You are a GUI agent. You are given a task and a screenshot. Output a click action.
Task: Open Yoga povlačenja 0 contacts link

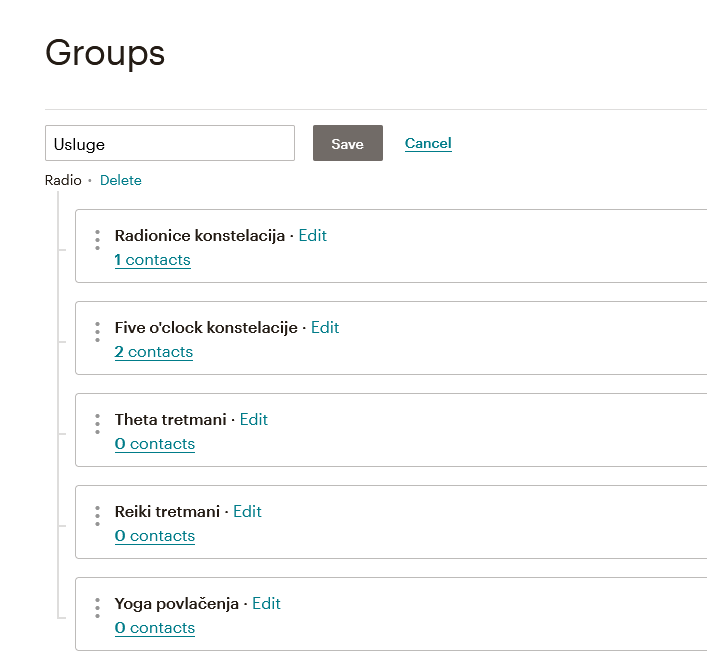[154, 628]
